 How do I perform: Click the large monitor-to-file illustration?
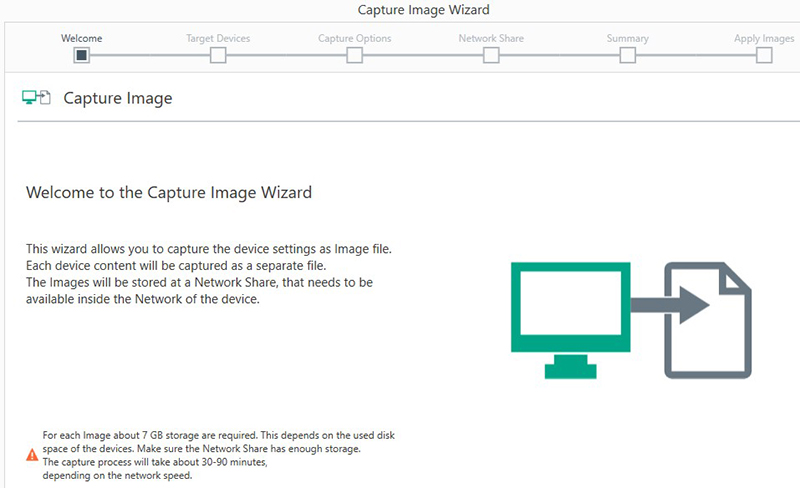point(631,320)
